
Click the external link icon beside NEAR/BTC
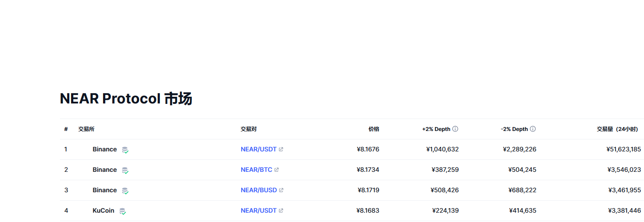point(277,170)
